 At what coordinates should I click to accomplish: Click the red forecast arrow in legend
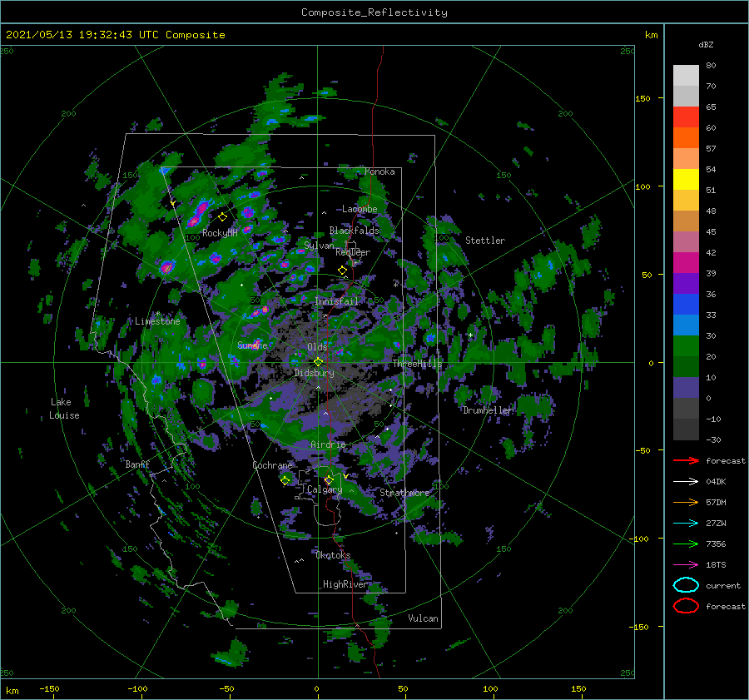click(686, 460)
